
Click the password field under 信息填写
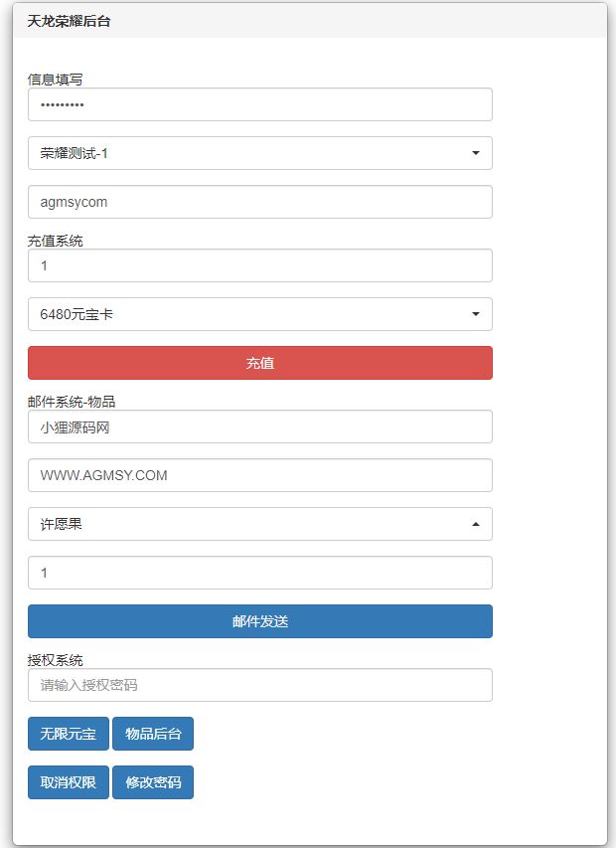point(259,104)
